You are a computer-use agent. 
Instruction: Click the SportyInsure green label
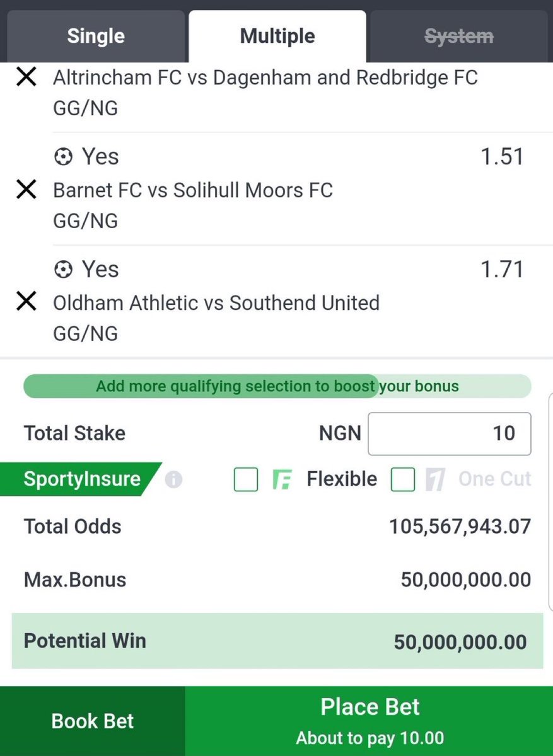pos(81,479)
